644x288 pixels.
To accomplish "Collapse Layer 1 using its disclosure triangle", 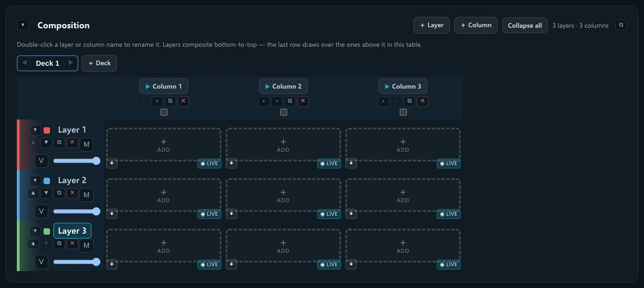I will coord(35,130).
